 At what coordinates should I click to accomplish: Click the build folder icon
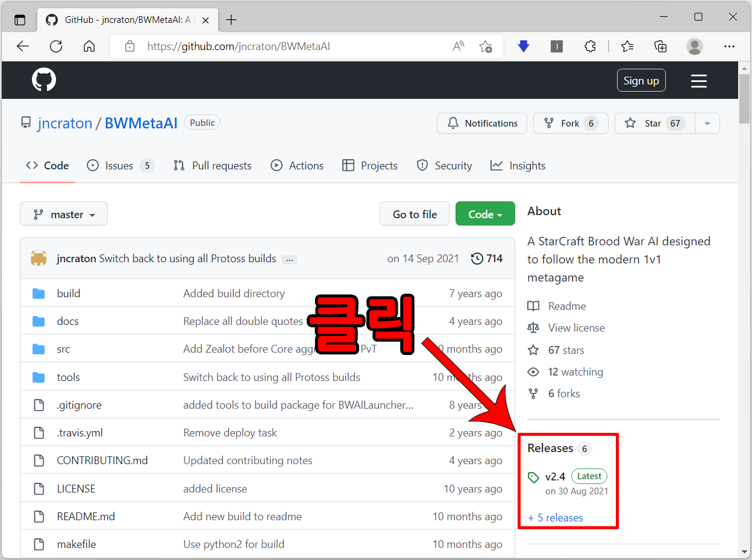coord(39,294)
